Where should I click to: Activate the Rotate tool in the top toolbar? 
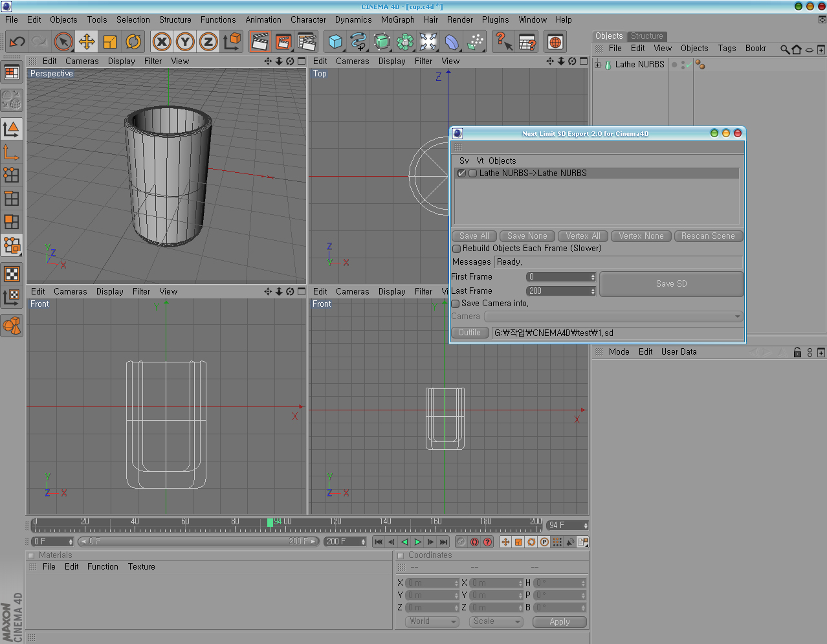[133, 42]
